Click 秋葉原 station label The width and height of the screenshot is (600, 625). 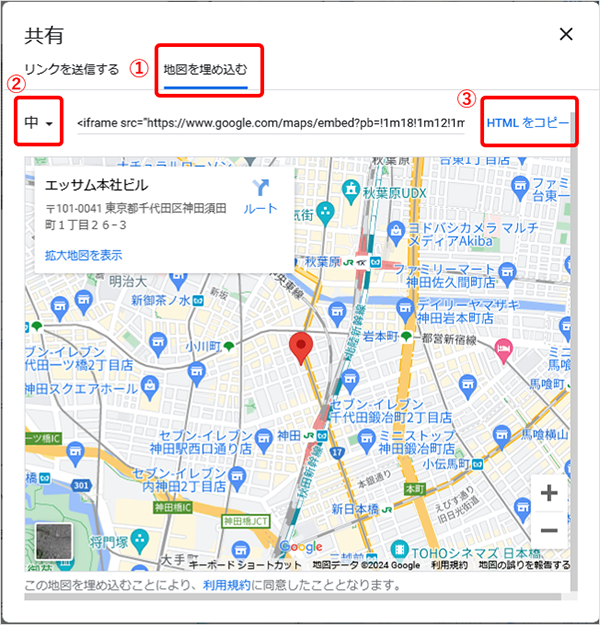coord(323,262)
